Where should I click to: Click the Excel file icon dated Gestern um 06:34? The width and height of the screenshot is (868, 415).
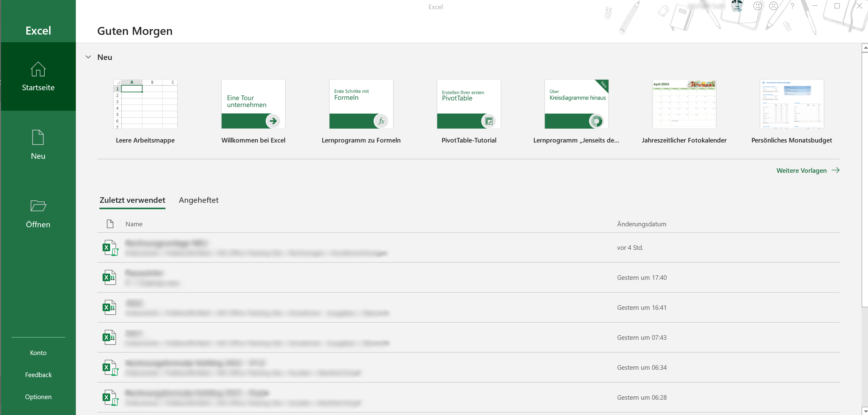(x=110, y=368)
